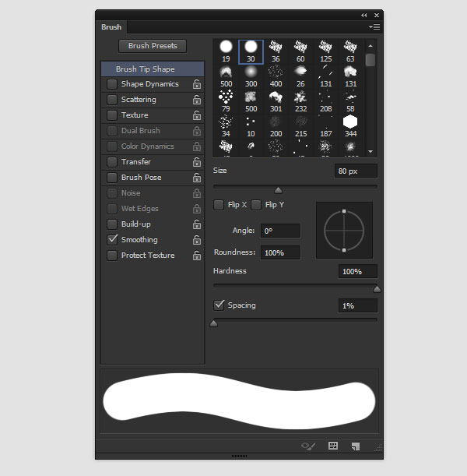Uncheck the Smoothing option
This screenshot has width=467, height=476.
(x=112, y=240)
